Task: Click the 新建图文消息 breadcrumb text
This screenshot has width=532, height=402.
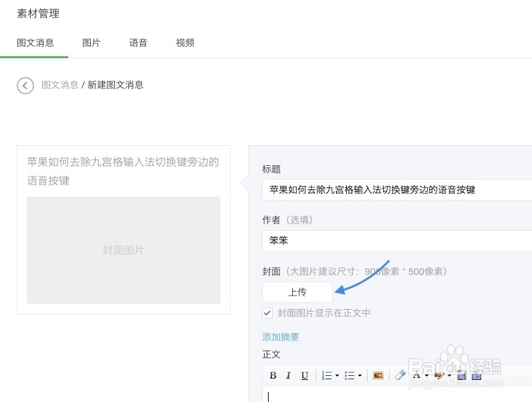Action: (x=116, y=85)
